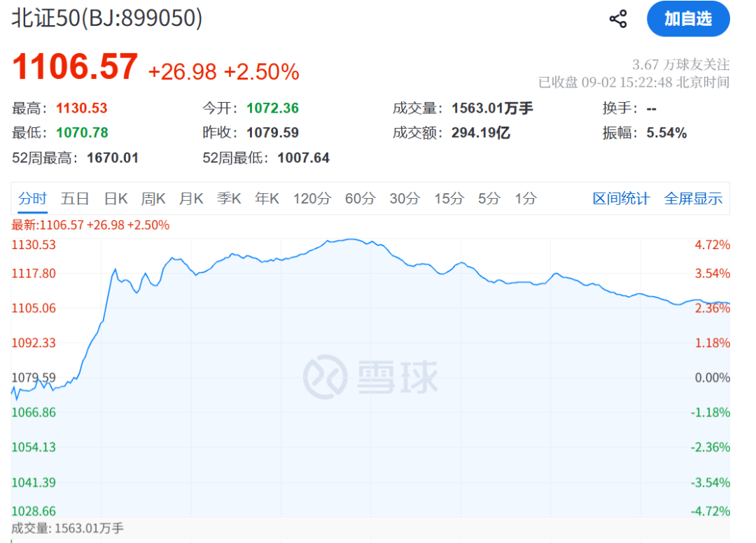Click the 北证50(BJ:899050) title

pyautogui.click(x=107, y=18)
